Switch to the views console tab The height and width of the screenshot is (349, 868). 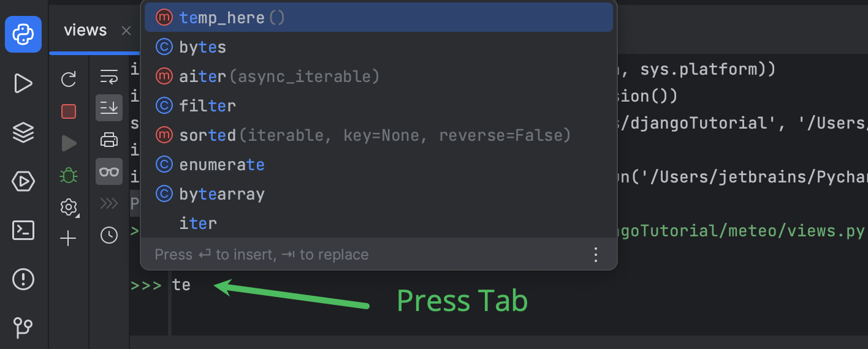pyautogui.click(x=85, y=31)
